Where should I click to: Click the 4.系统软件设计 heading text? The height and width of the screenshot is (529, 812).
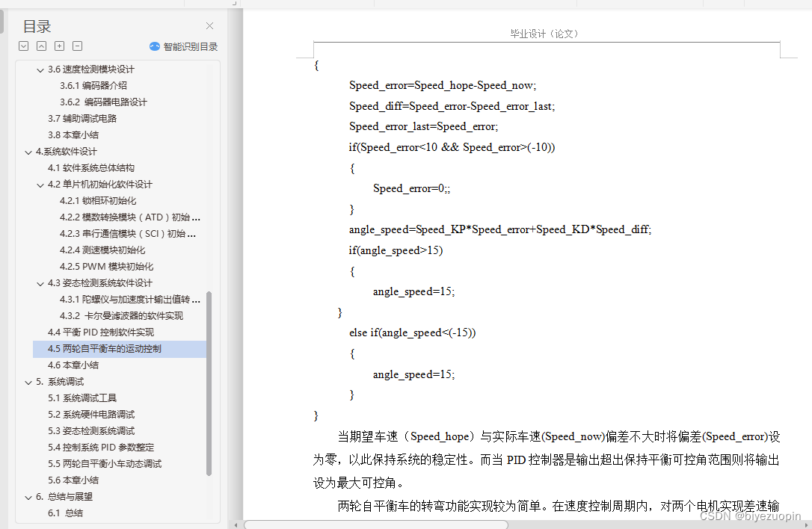pos(67,152)
